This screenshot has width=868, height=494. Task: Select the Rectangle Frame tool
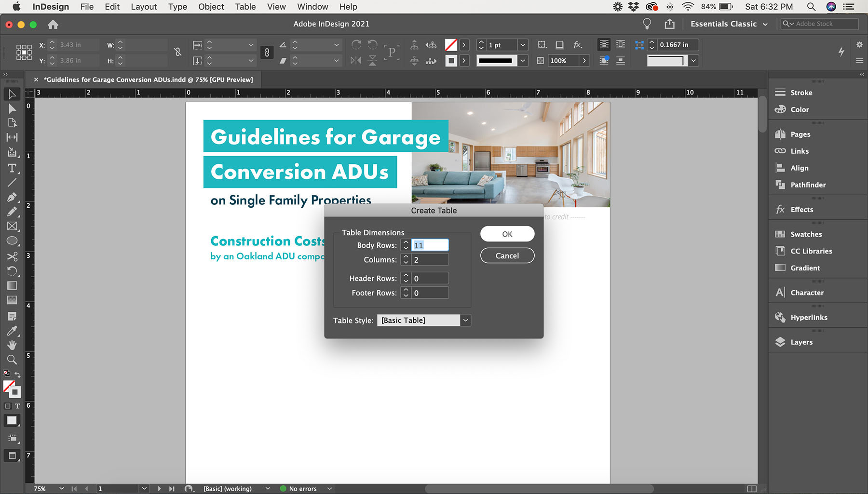[x=12, y=226]
